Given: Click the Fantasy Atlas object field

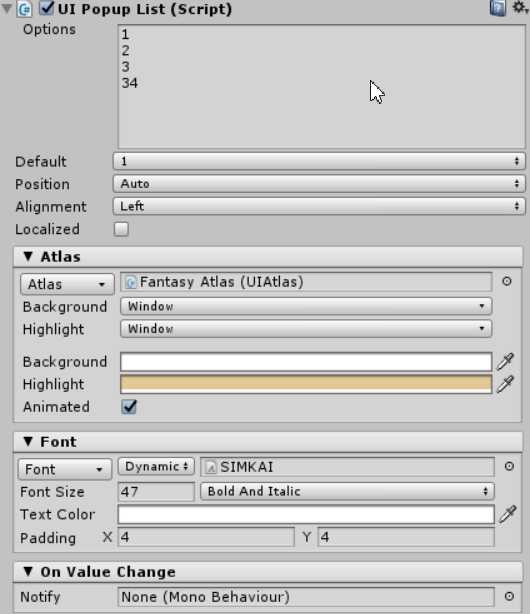Looking at the screenshot, I should pos(306,282).
